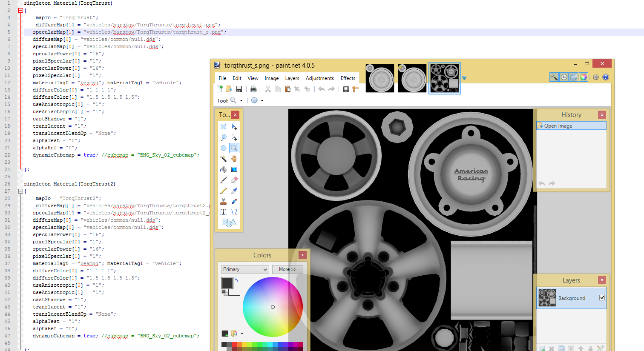The height and width of the screenshot is (351, 644).
Task: Open the Layers menu
Action: 292,78
